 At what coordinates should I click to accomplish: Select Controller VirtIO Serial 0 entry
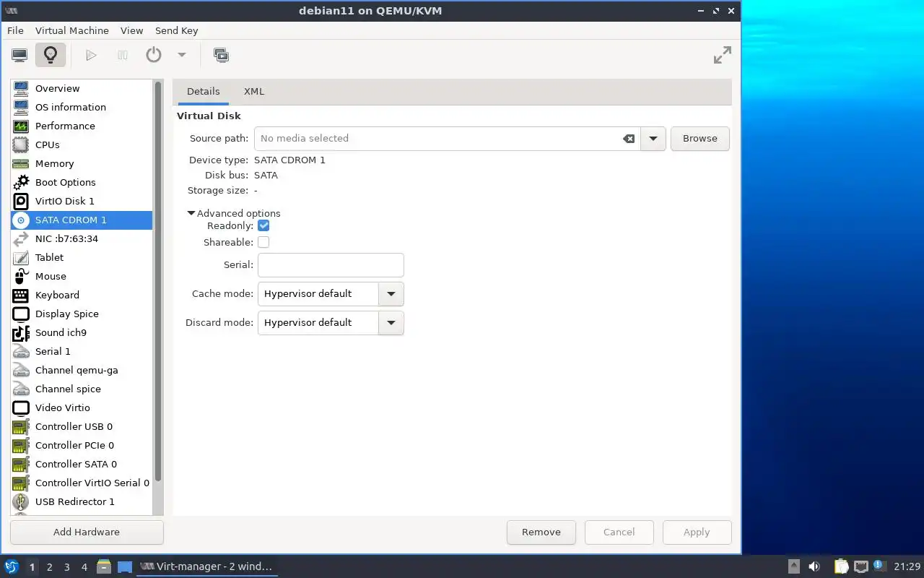(82, 483)
